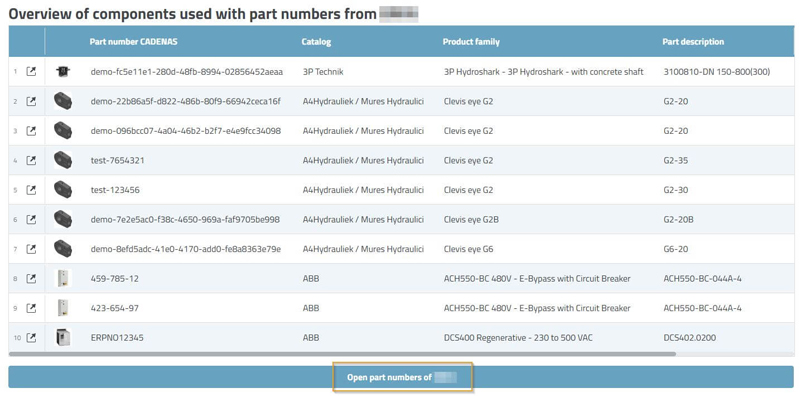Click ACH550-BC-044A-4 description in 423-654-97 row

click(x=703, y=308)
